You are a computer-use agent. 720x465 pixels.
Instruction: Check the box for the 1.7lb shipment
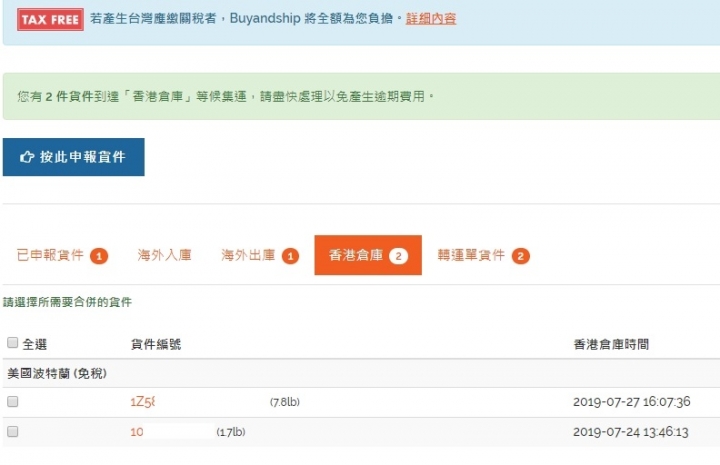coord(12,431)
